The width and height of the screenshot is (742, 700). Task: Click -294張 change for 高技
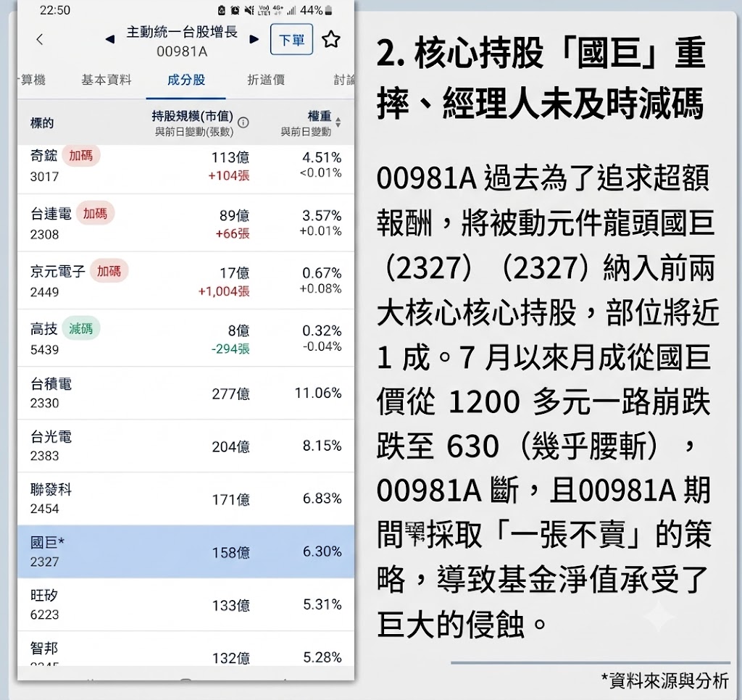(230, 349)
